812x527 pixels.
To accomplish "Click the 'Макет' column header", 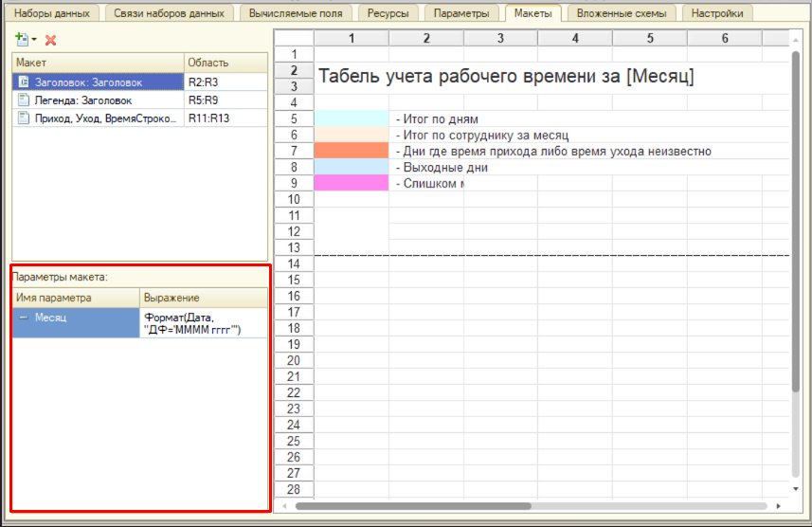I will [x=98, y=63].
